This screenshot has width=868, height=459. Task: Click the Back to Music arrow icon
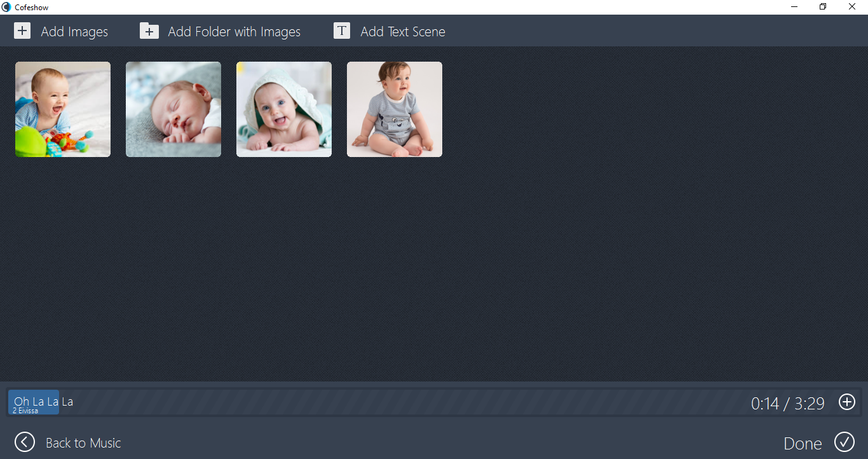tap(25, 442)
